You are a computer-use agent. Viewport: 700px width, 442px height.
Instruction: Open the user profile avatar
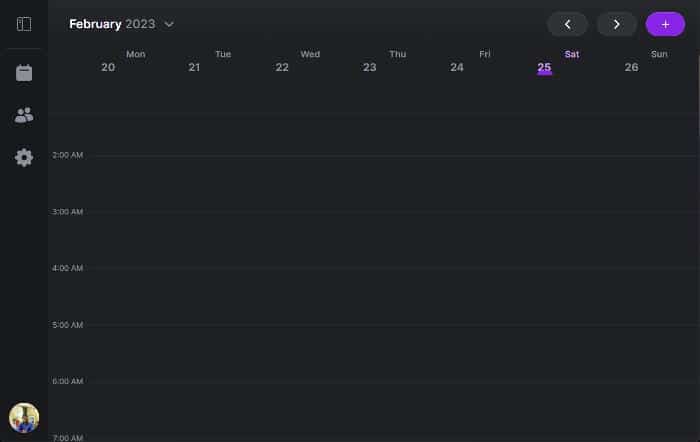pos(24,417)
